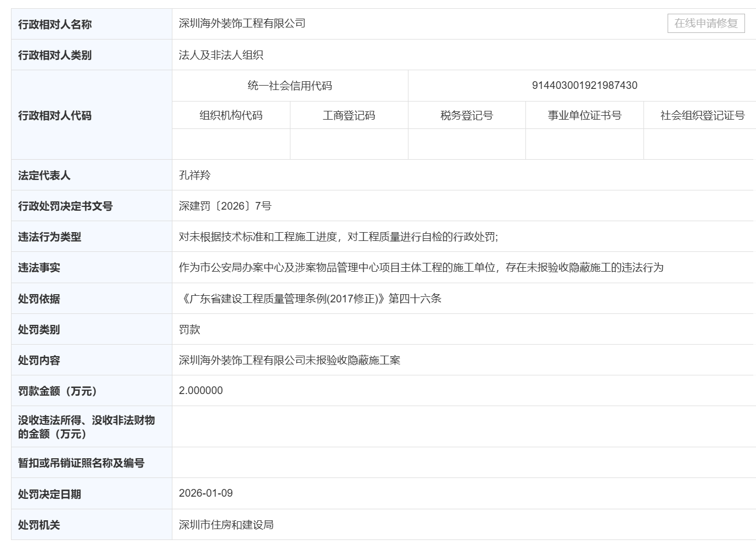Select the violation type text about 工程质量进行自检
The image size is (756, 551).
pyautogui.click(x=339, y=237)
